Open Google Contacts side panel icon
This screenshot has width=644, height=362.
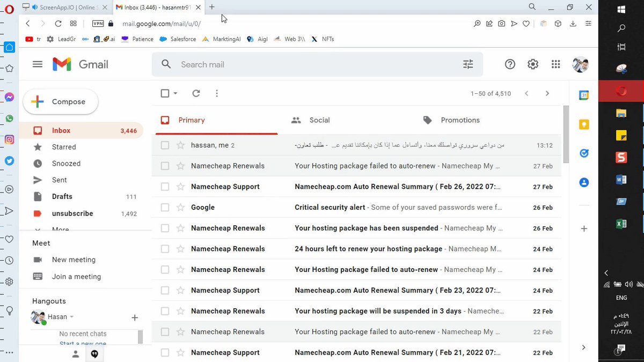(x=584, y=182)
